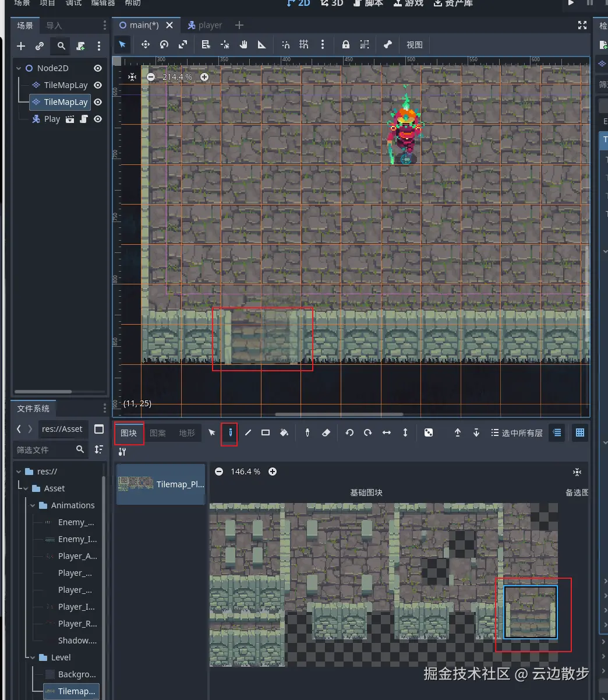Open TileMap tools wrench icon
This screenshot has width=608, height=700.
[x=122, y=452]
